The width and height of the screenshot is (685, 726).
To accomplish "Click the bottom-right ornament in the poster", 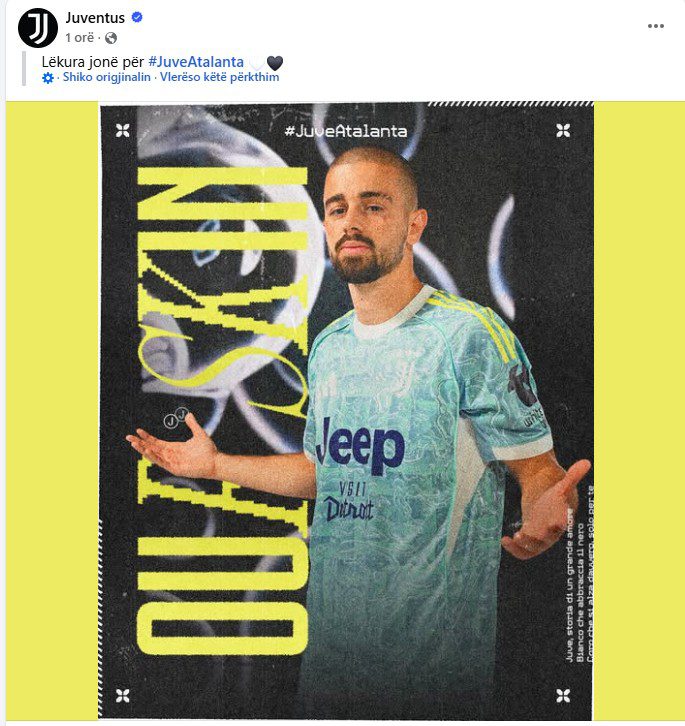I will [x=563, y=695].
